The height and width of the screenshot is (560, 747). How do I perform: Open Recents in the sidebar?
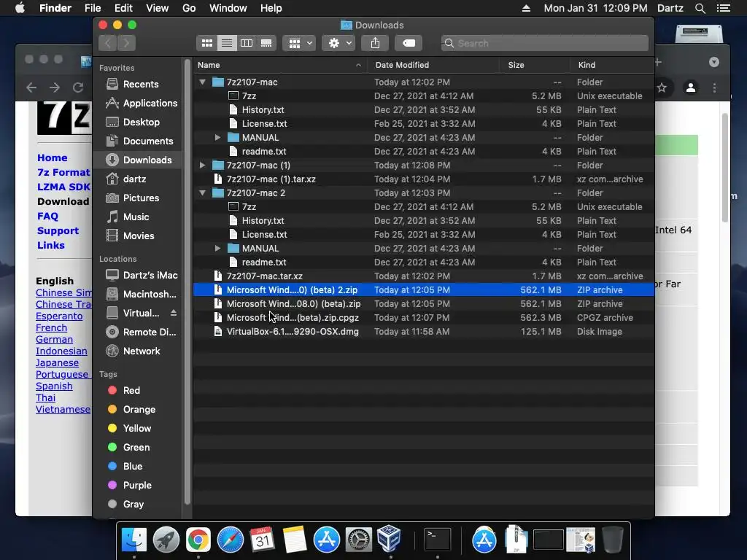pyautogui.click(x=141, y=85)
